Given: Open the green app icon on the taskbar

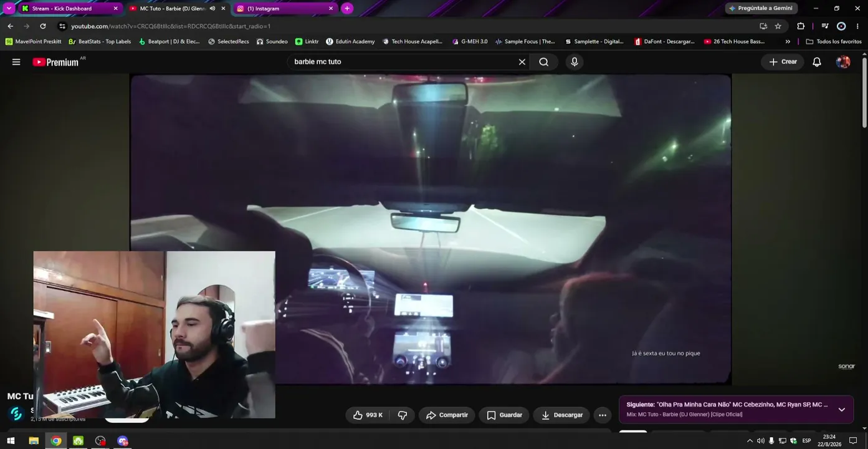Looking at the screenshot, I should pos(79,441).
